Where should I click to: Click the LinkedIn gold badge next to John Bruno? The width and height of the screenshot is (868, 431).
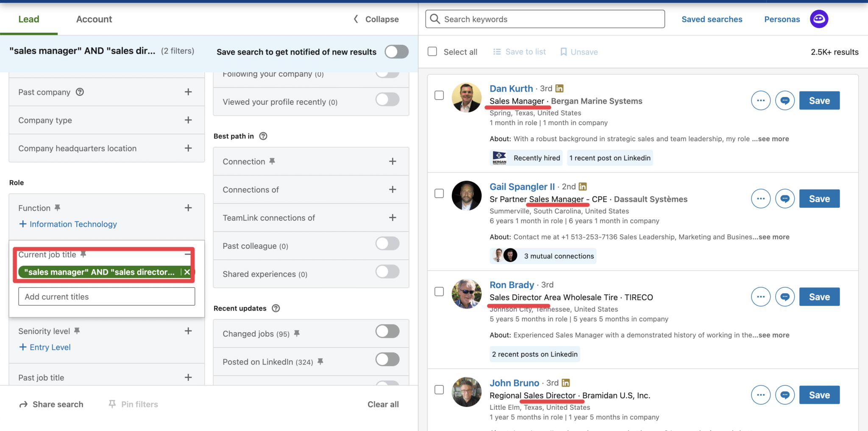click(x=566, y=383)
